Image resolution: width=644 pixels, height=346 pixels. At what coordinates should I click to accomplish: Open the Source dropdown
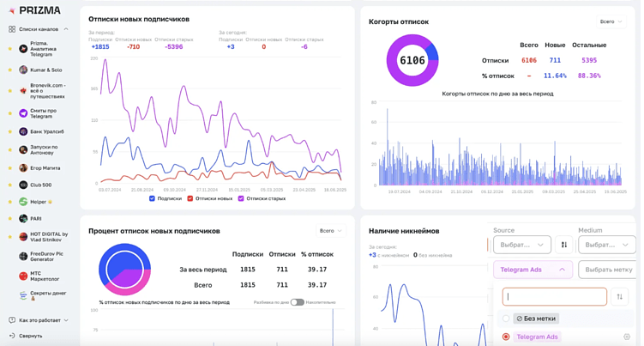coord(521,245)
